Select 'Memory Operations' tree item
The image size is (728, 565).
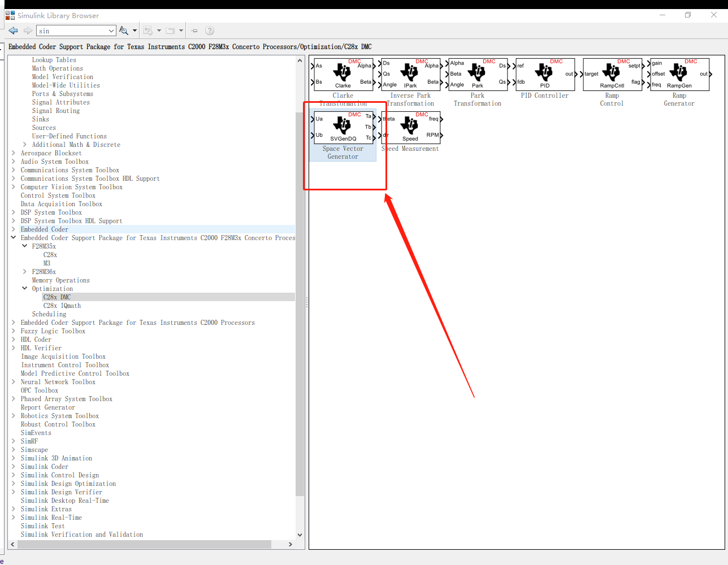61,280
